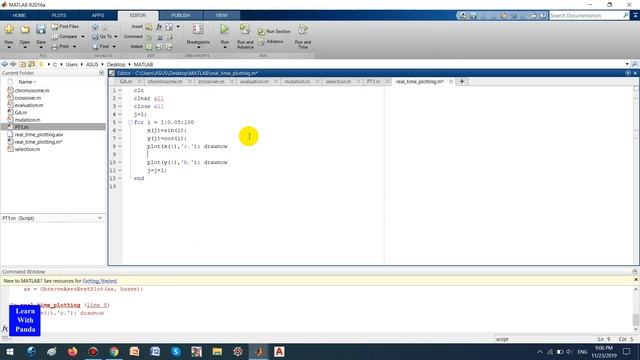640x360 pixels.
Task: Click the Insert section icon
Action: click(149, 27)
